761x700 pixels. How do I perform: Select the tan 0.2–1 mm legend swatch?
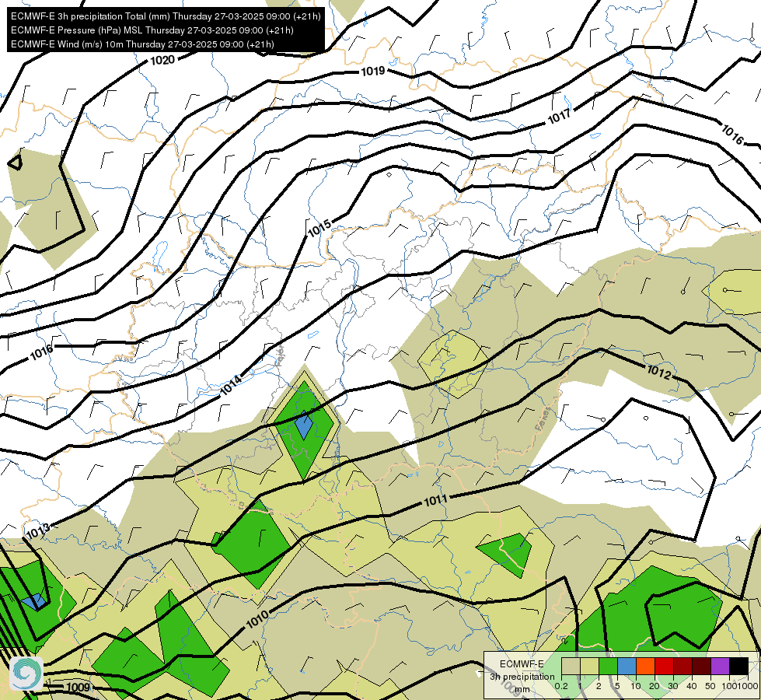[x=571, y=667]
